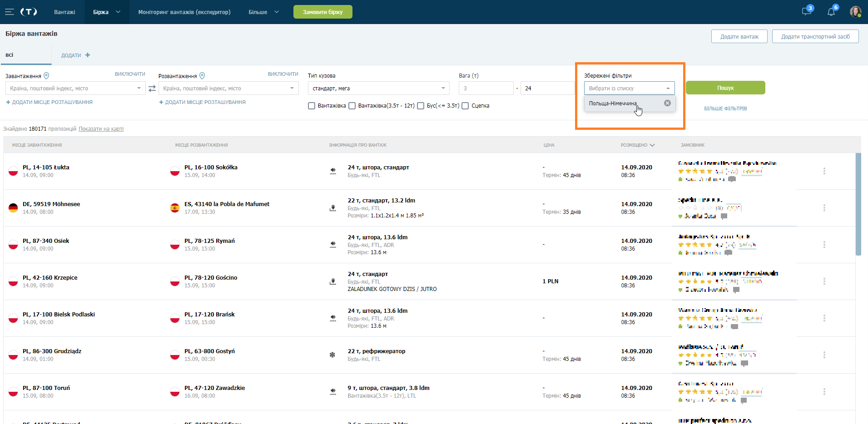The image size is (868, 424).
Task: Add unloading location via ДОДАТИ МІСЦЕ РОЗТАШУВАННЯ
Action: point(202,102)
